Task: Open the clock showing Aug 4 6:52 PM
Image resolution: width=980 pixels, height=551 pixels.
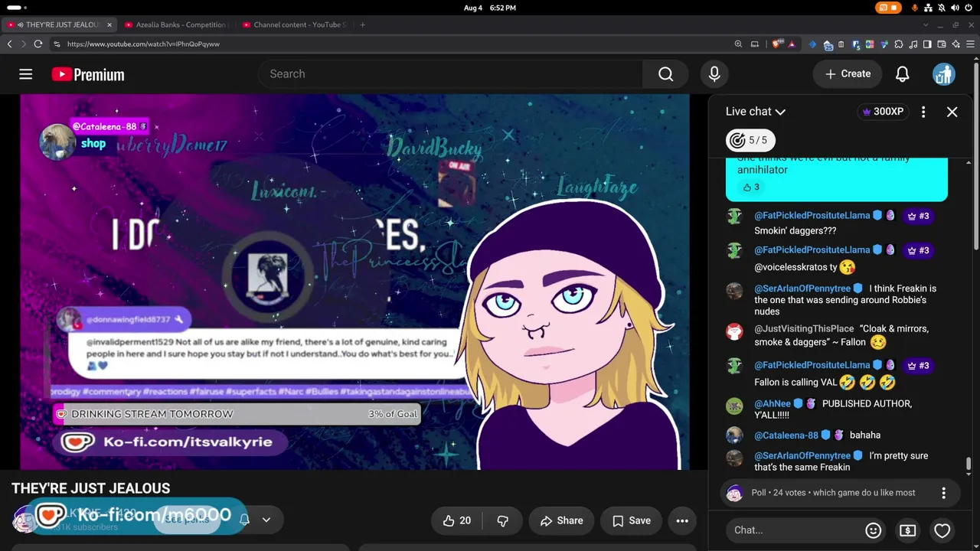Action: click(490, 8)
